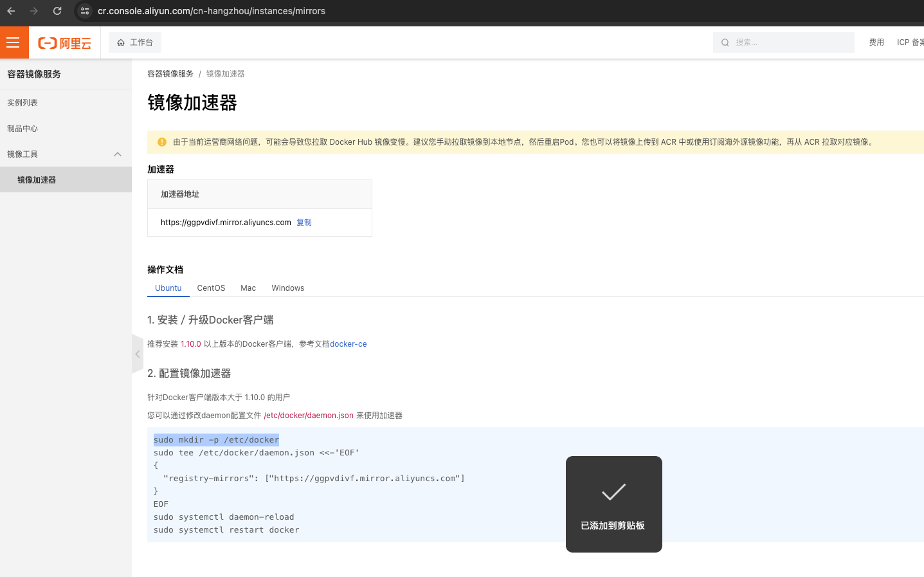
Task: Click the browser forward arrow
Action: pyautogui.click(x=34, y=11)
